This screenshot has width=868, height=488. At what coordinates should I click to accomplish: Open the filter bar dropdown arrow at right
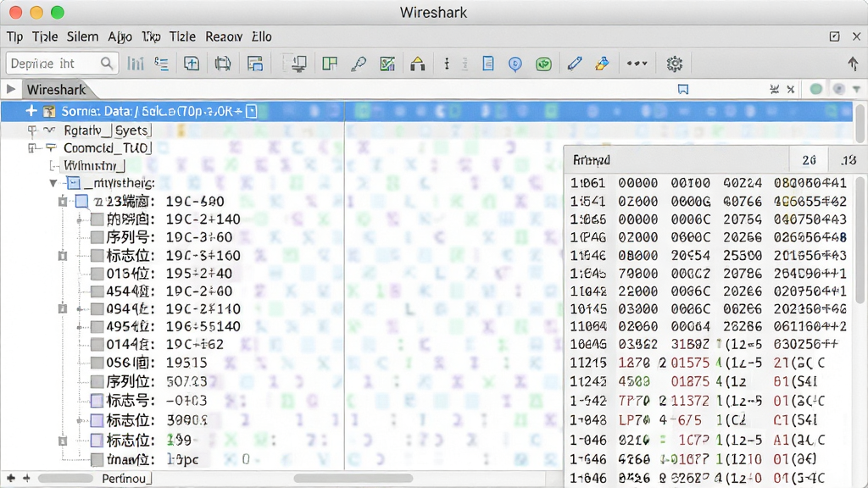[x=856, y=89]
